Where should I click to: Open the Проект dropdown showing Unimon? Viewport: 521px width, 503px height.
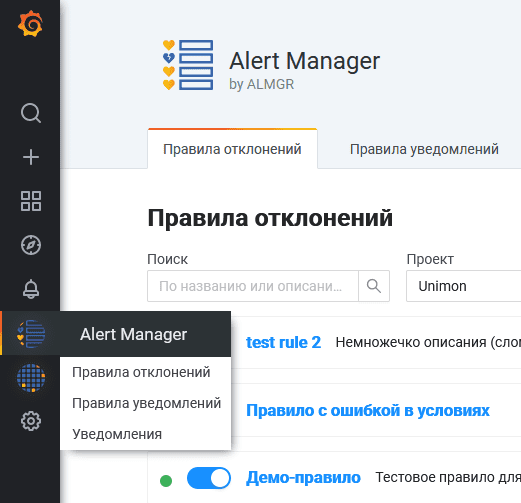tap(463, 286)
